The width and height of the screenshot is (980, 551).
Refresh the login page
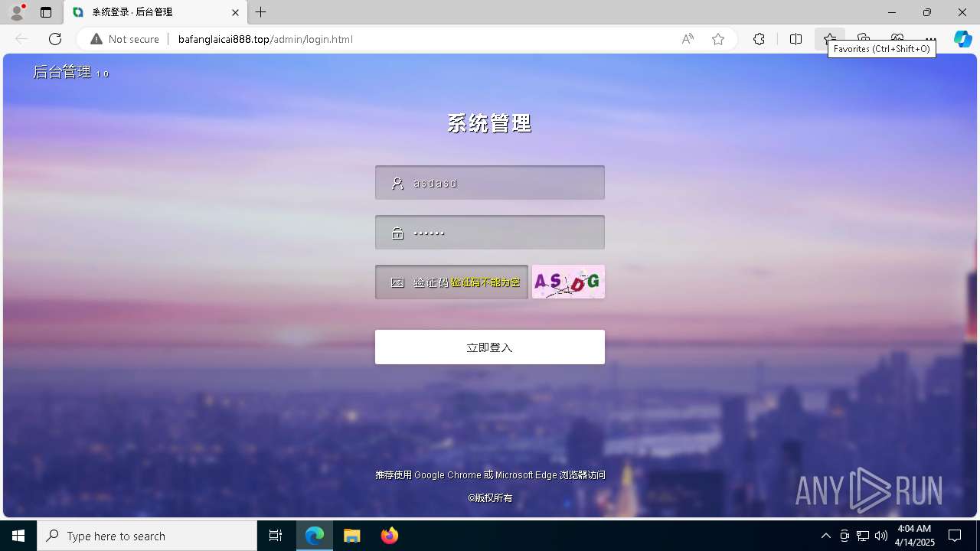tap(55, 39)
